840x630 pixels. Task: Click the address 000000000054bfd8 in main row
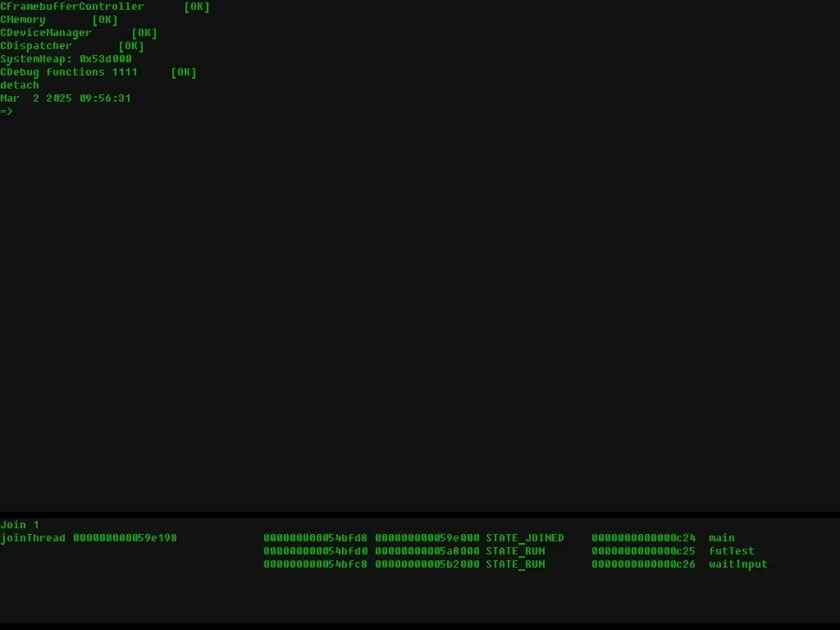point(315,538)
